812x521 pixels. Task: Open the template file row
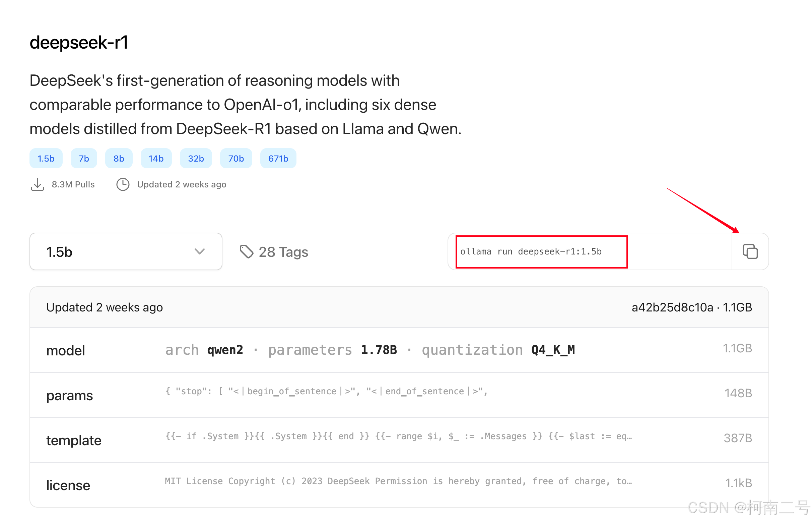click(x=399, y=440)
